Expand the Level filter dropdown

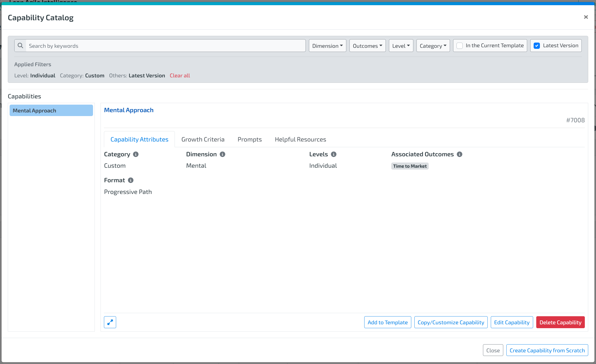coord(401,46)
